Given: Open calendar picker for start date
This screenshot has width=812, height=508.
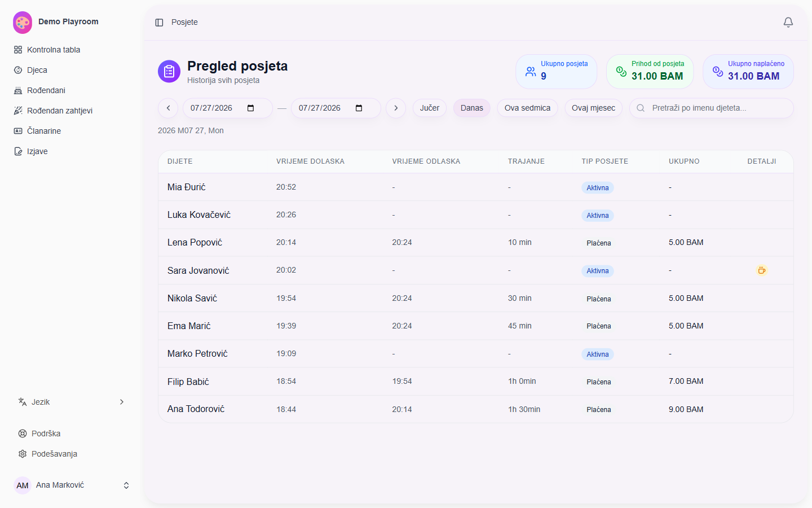Looking at the screenshot, I should (x=251, y=108).
